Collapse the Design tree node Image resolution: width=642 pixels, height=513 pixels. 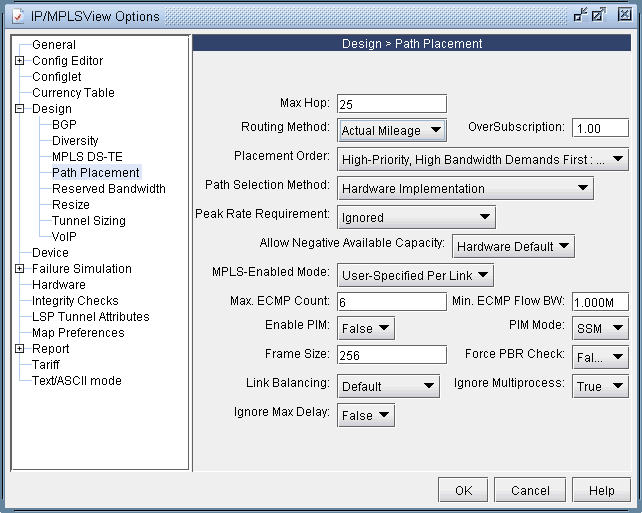coord(20,109)
